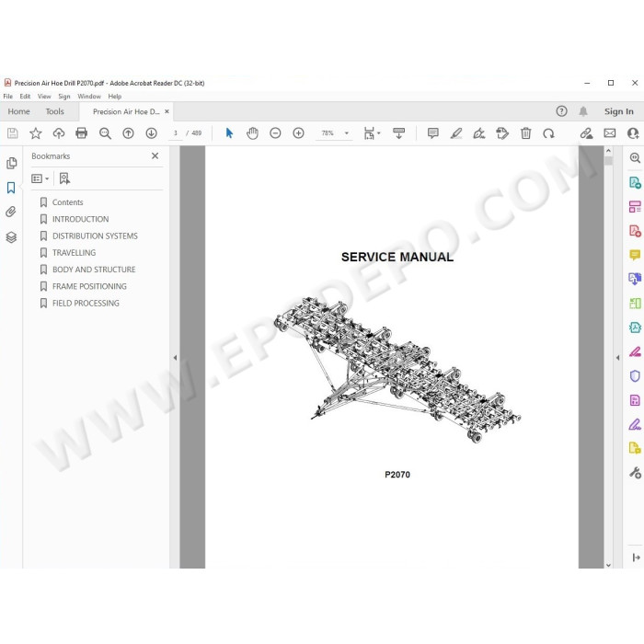Select the Highlight pen tool

point(456,133)
